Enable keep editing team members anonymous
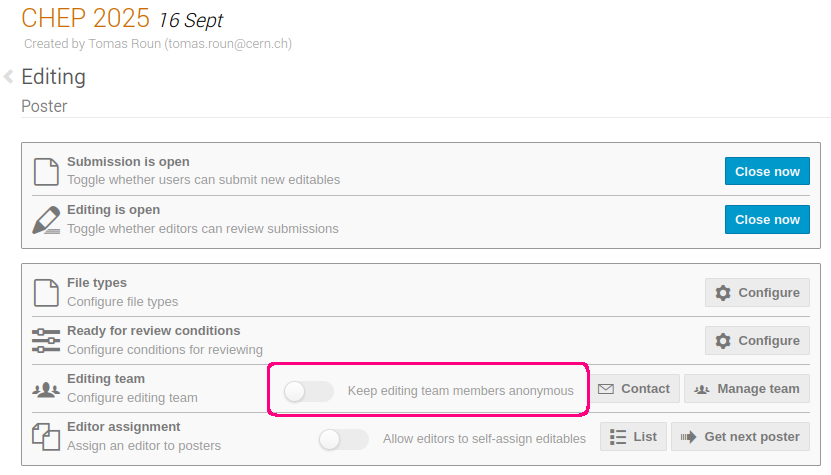This screenshot has height=475, width=831. pos(308,391)
